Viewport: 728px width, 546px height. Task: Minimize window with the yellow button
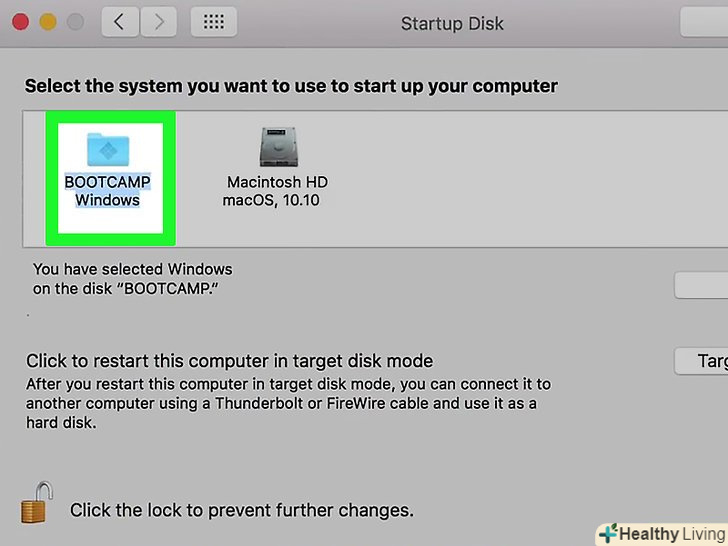[x=47, y=22]
